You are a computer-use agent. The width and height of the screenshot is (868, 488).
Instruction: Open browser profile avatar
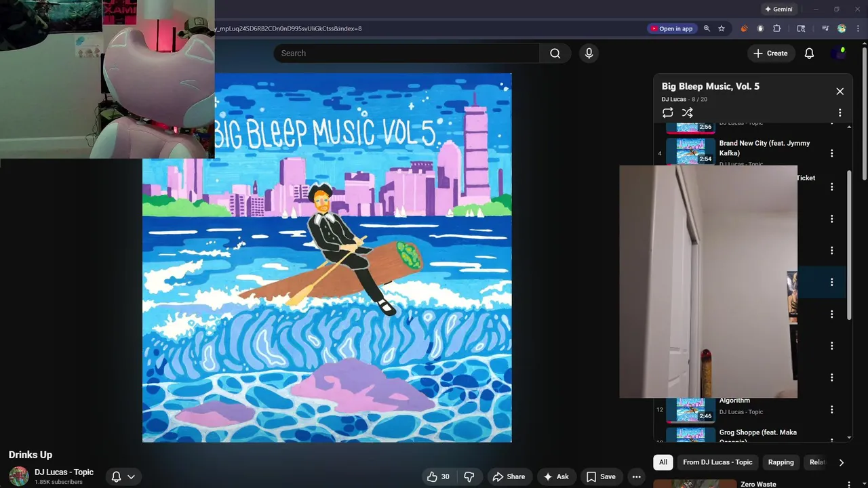coord(842,28)
